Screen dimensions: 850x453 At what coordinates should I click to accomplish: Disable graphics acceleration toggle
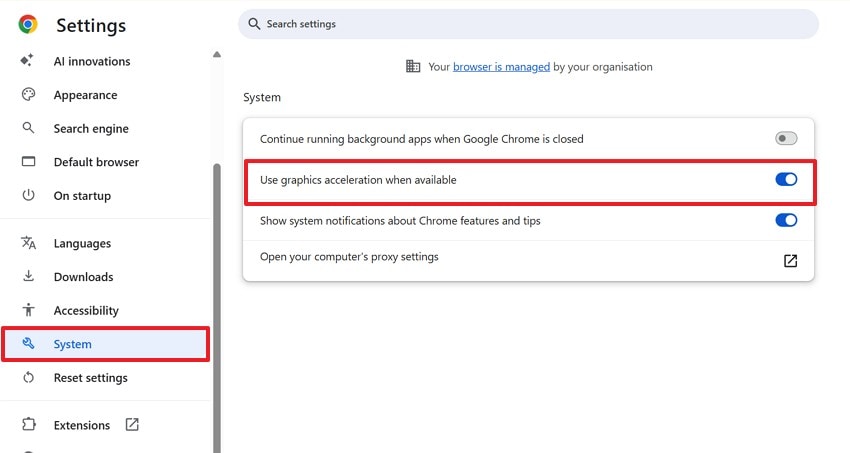tap(786, 179)
